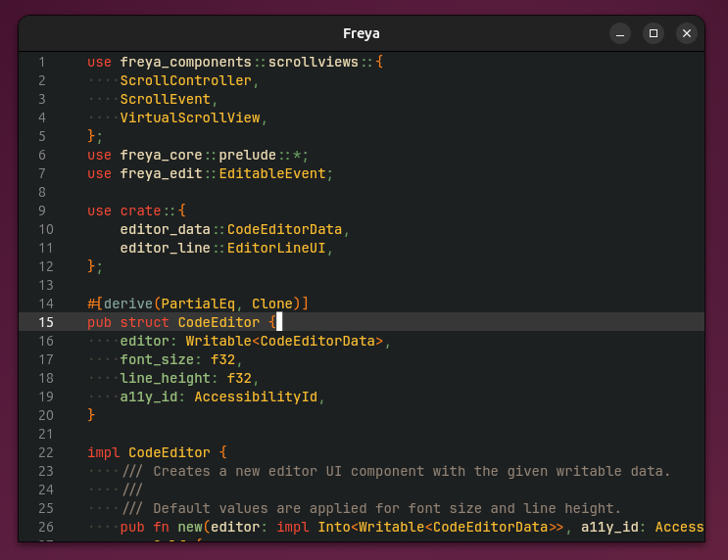Screen dimensions: 728x560
Task: Click closing '};' on line 5
Action: [x=95, y=136]
